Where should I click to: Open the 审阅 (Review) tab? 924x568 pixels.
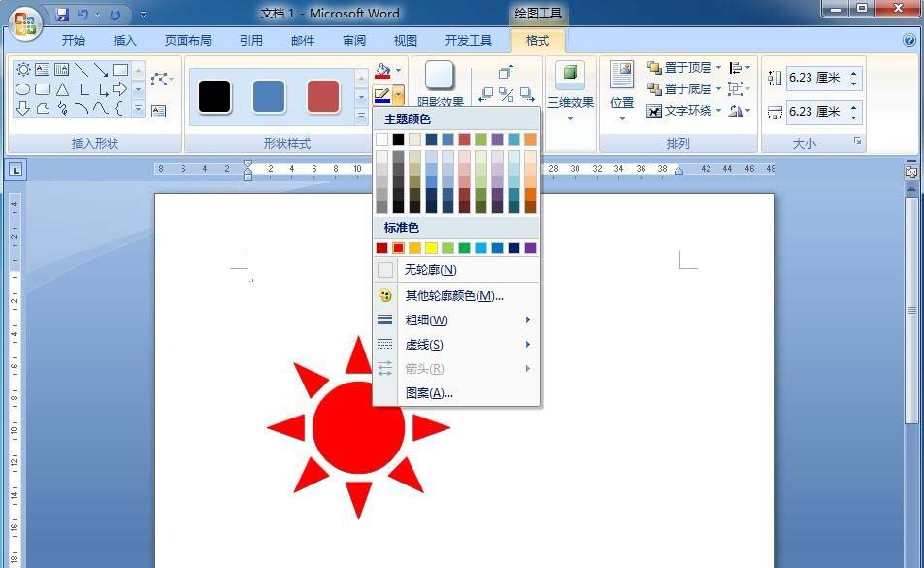[354, 40]
